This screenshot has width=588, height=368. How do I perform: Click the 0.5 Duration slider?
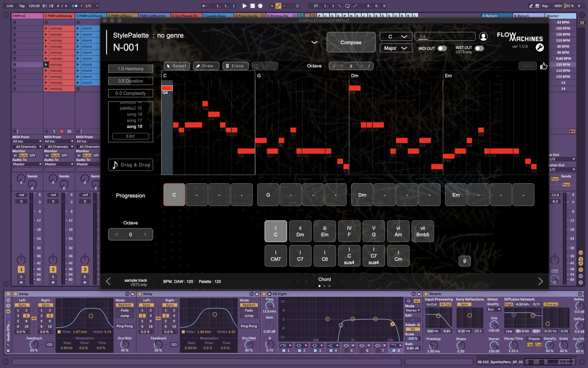coord(130,81)
